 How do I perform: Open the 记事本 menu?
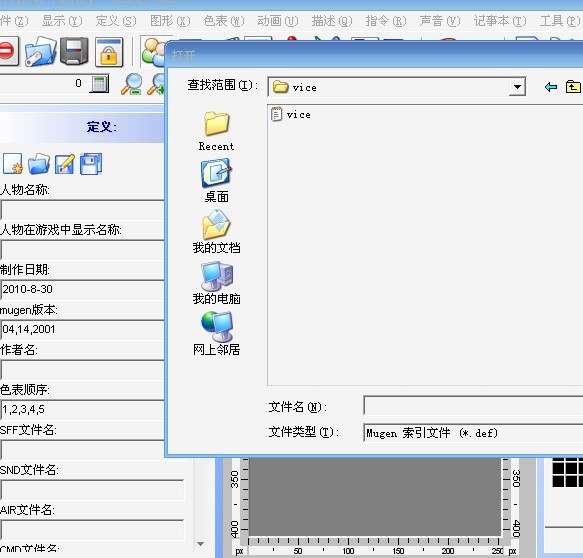point(500,21)
